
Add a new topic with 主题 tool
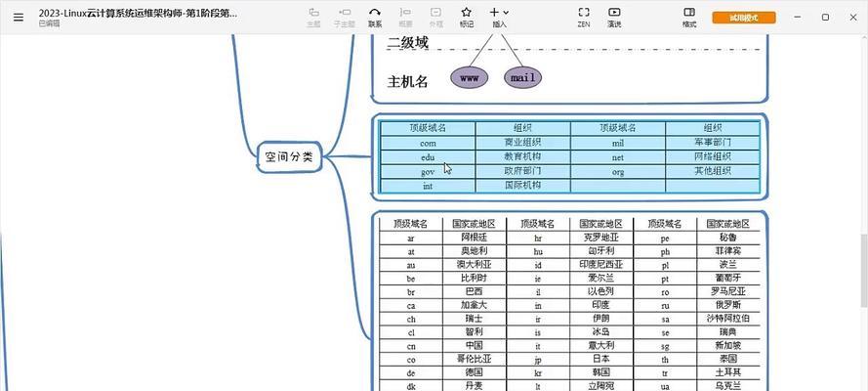(x=313, y=18)
